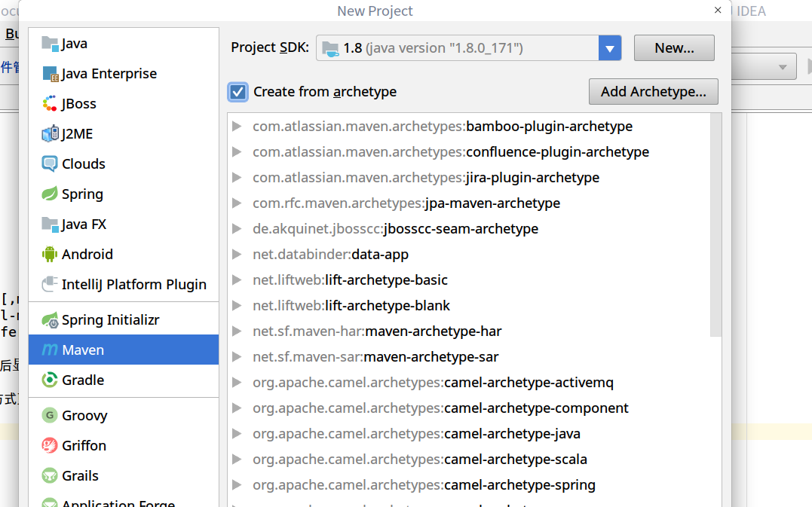Image resolution: width=812 pixels, height=507 pixels.
Task: Click the JBoss icon in sidebar
Action: pos(50,103)
